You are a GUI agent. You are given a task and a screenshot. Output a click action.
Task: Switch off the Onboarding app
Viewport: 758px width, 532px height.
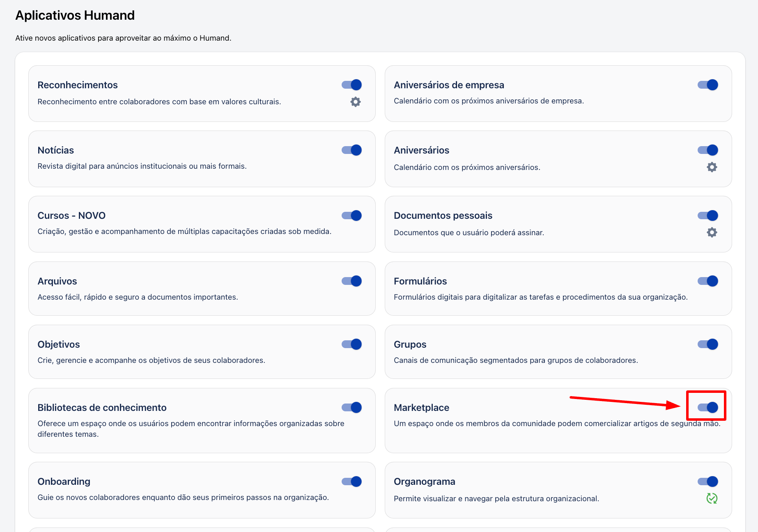[x=351, y=481]
